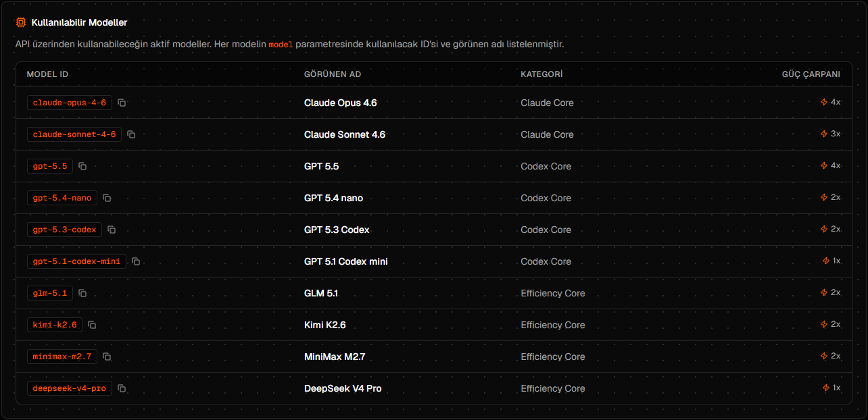Copy the gpt-5.3-codex model ID
Image resolution: width=868 pixels, height=420 pixels.
(x=112, y=230)
